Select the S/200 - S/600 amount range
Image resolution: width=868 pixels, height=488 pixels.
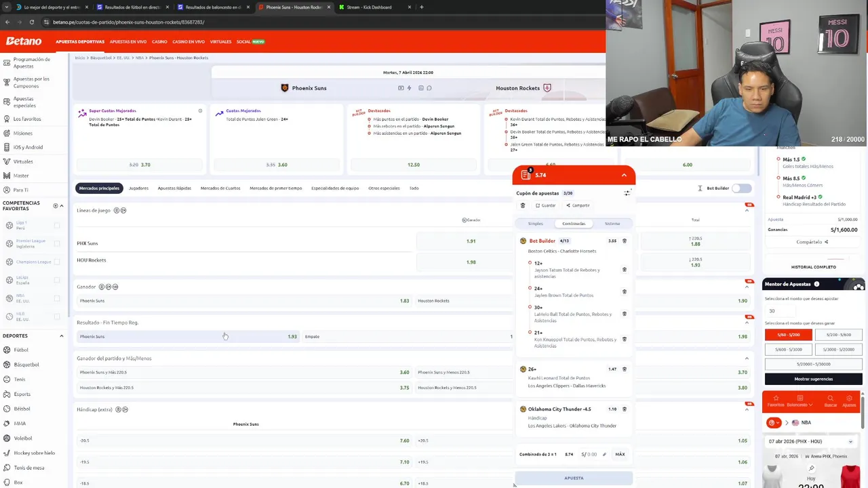pos(838,335)
